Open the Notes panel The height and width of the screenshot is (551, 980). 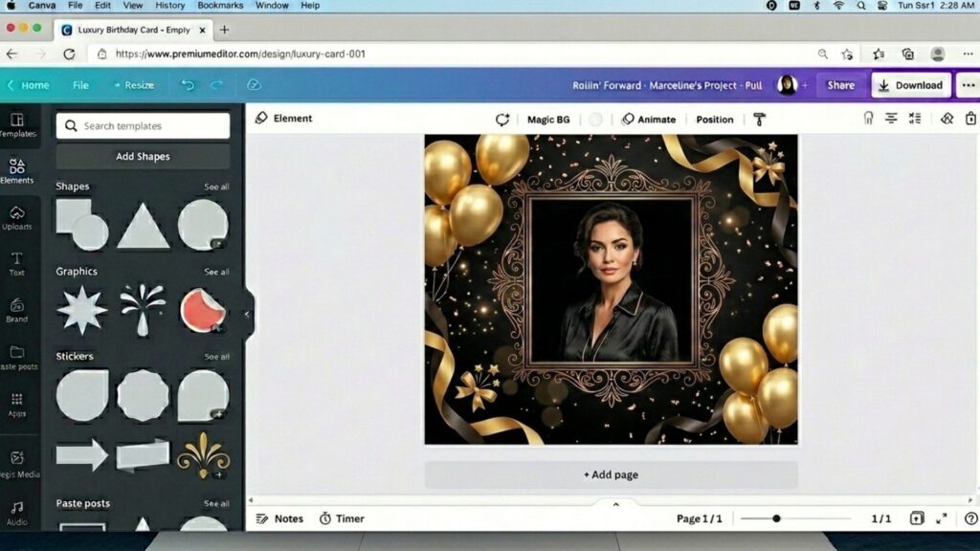click(279, 518)
